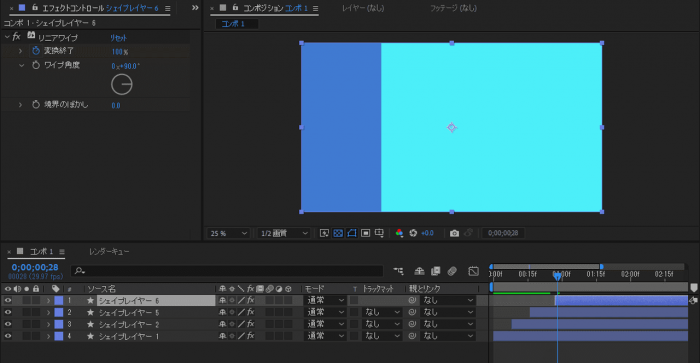Open the graph editor in timeline
700x363 pixels.
click(x=473, y=271)
